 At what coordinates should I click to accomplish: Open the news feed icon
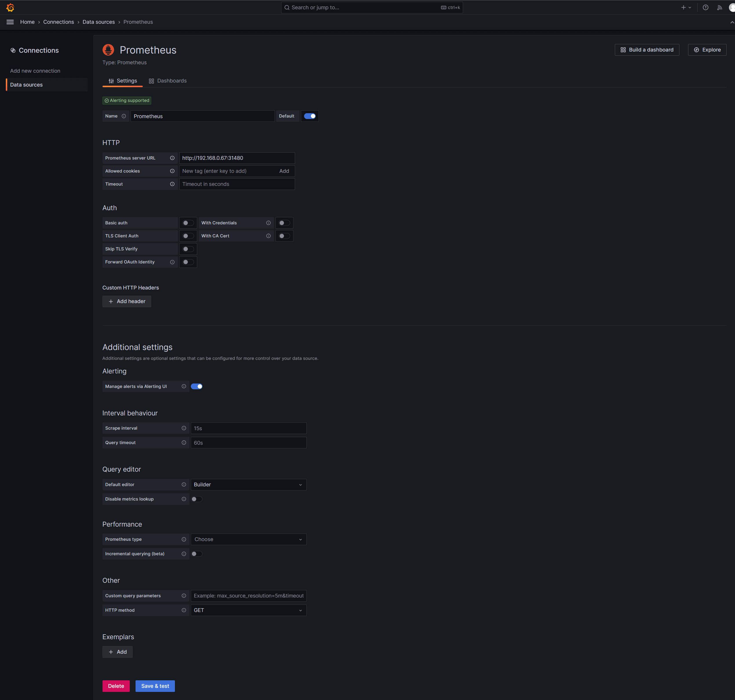719,8
